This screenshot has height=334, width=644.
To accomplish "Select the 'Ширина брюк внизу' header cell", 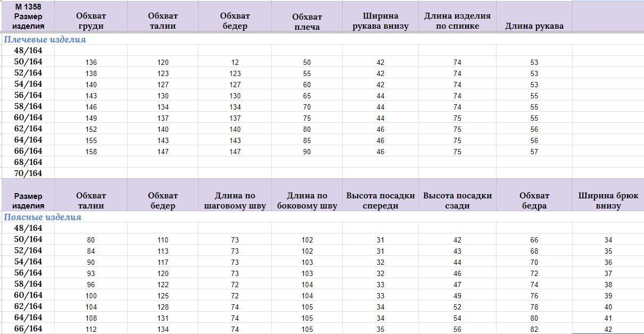I will pyautogui.click(x=608, y=201).
